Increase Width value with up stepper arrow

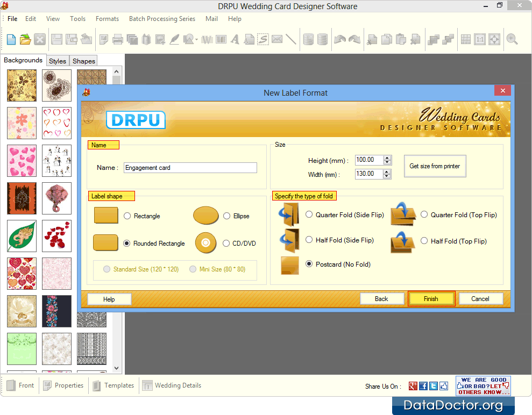387,171
